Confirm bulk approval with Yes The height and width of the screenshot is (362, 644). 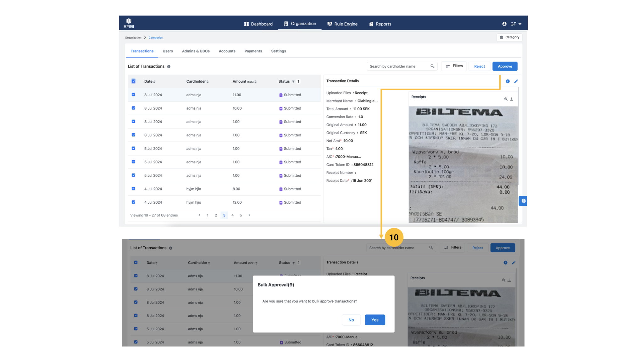tap(375, 320)
